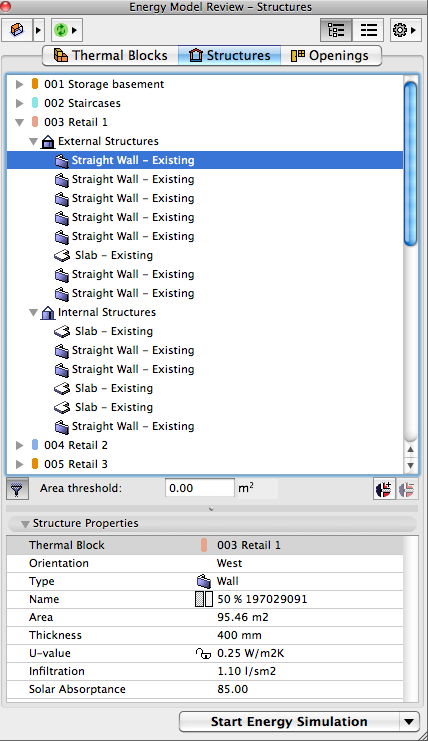Click the greyed remove structures icon
Image resolution: width=428 pixels, height=741 pixels.
tap(406, 489)
